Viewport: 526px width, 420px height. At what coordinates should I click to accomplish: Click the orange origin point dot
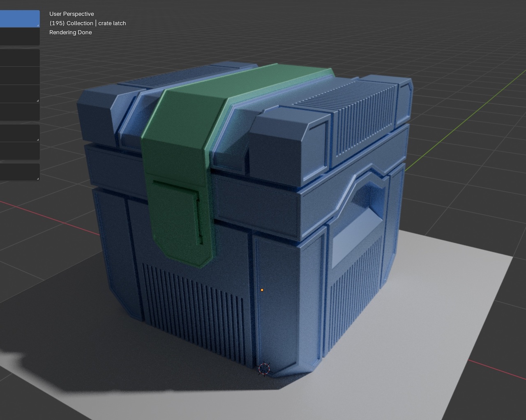pyautogui.click(x=263, y=290)
